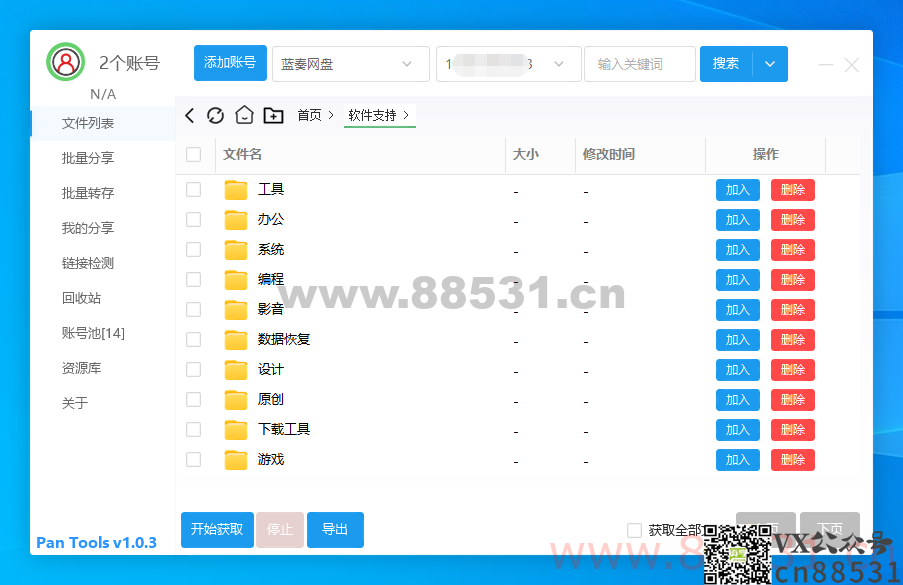903x585 pixels.
Task: Click 删除 for the 影音 folder
Action: [x=793, y=310]
